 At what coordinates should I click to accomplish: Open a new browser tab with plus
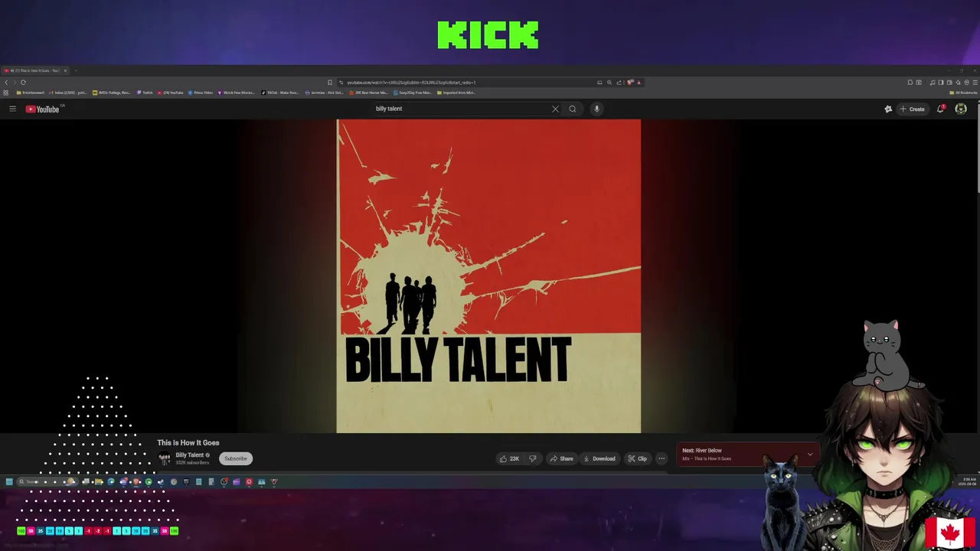[x=76, y=70]
